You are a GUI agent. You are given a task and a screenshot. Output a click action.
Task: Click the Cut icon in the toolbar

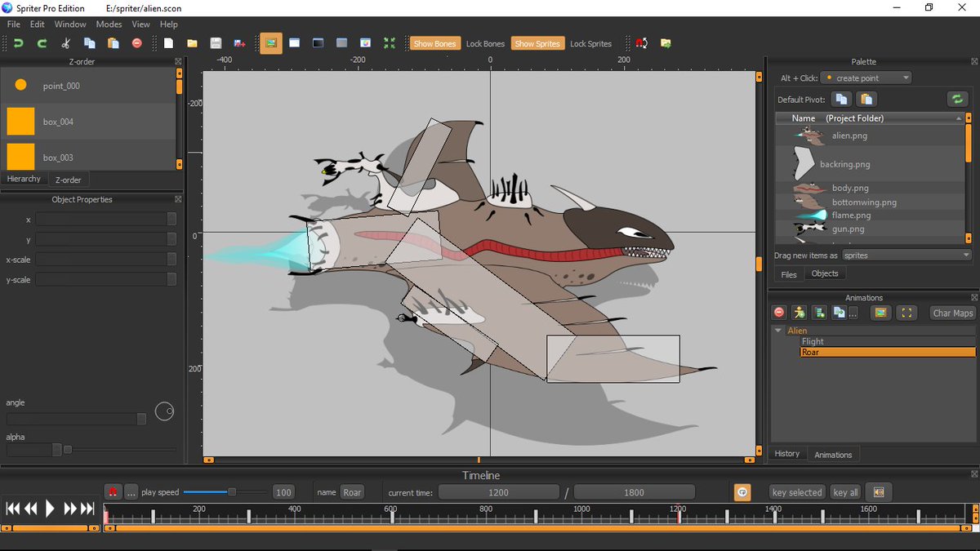tap(65, 42)
